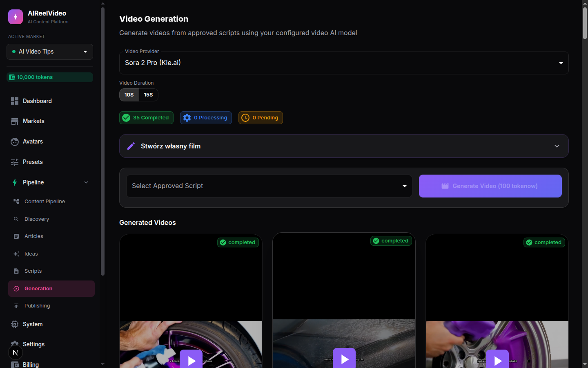This screenshot has width=588, height=368.
Task: Click the AIReelVideo lightning logo icon
Action: 16,17
